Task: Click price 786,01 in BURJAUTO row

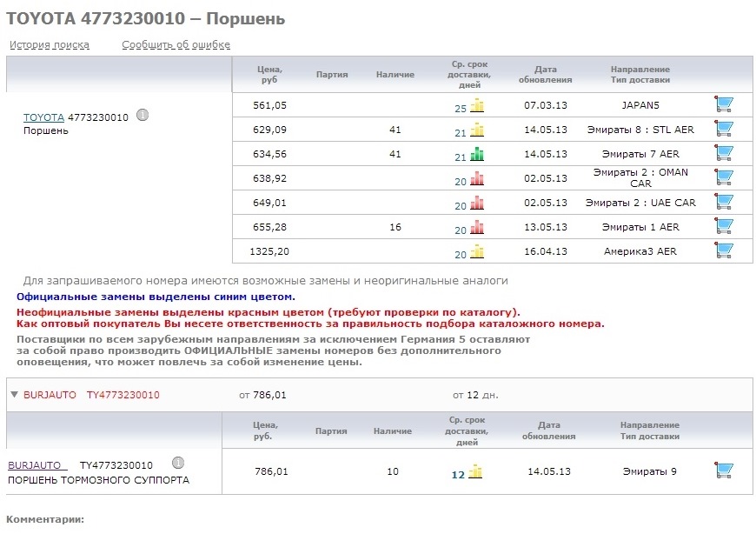Action: pyautogui.click(x=271, y=471)
